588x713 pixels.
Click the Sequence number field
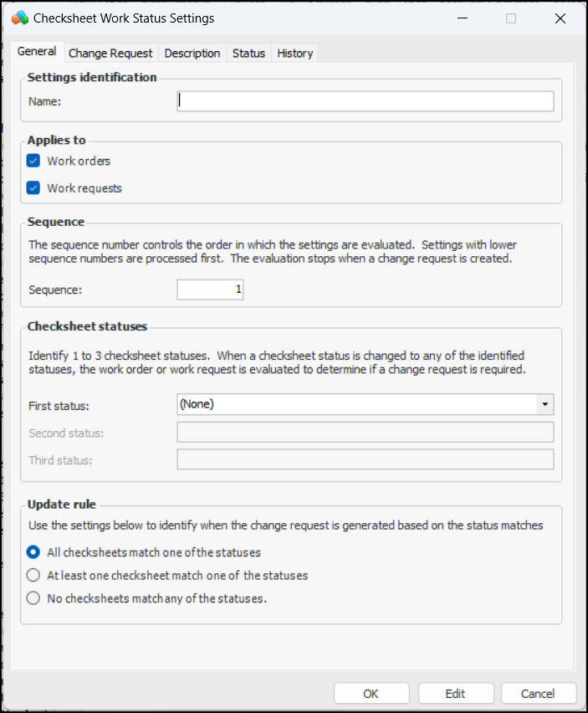210,290
